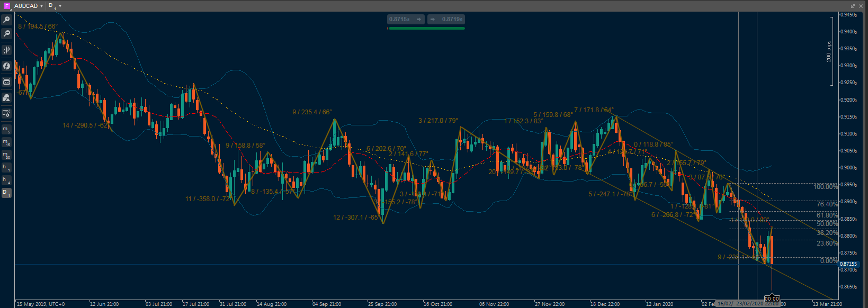
Task: Click the '9 / 158.8 / 58°' swing label
Action: pyautogui.click(x=245, y=145)
